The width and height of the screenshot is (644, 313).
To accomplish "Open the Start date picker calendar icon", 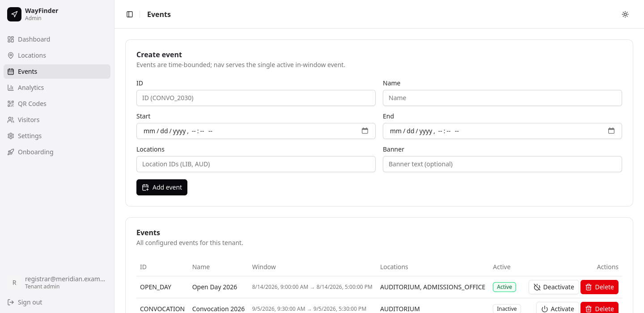I will pyautogui.click(x=365, y=131).
